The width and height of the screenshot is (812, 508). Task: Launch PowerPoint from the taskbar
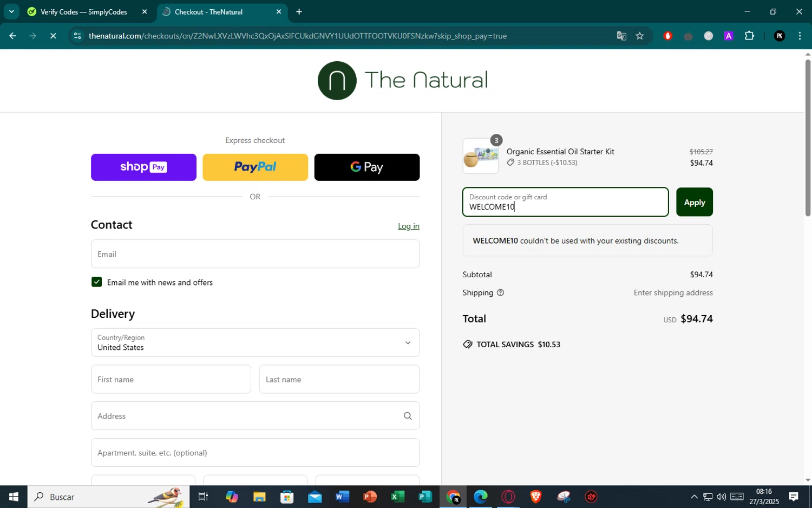[370, 497]
